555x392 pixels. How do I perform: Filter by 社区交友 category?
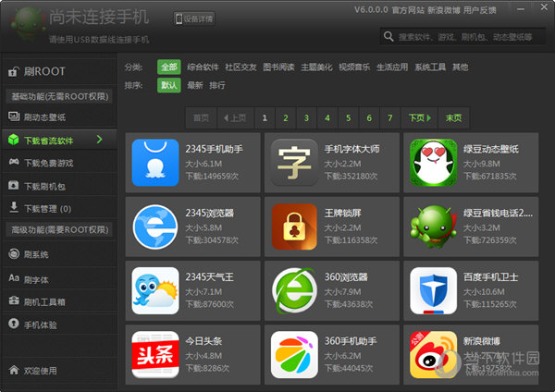pyautogui.click(x=240, y=67)
